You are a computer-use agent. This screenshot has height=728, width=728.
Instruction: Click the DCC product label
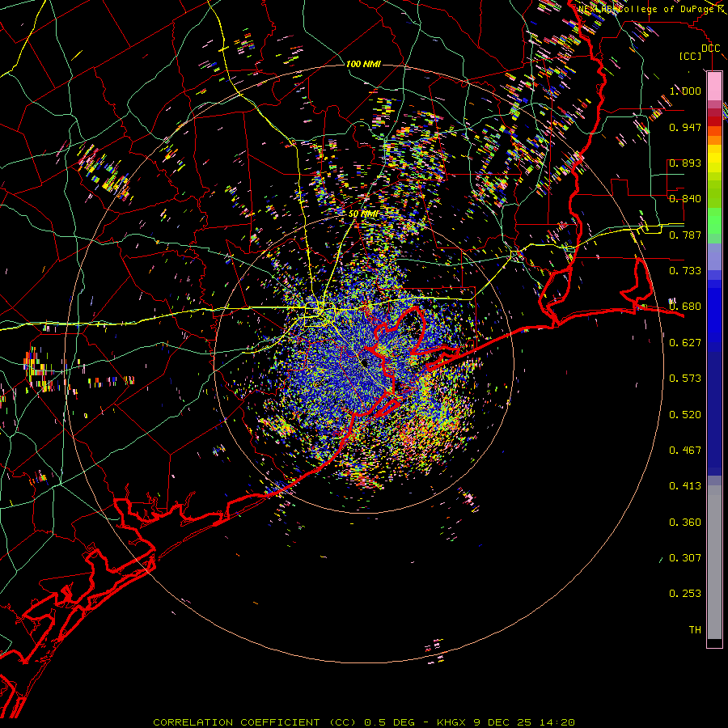click(x=711, y=49)
